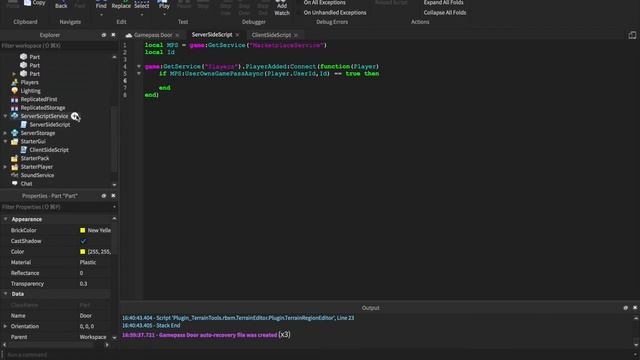Open the Find tool
The image size is (640, 360).
pos(101,5)
